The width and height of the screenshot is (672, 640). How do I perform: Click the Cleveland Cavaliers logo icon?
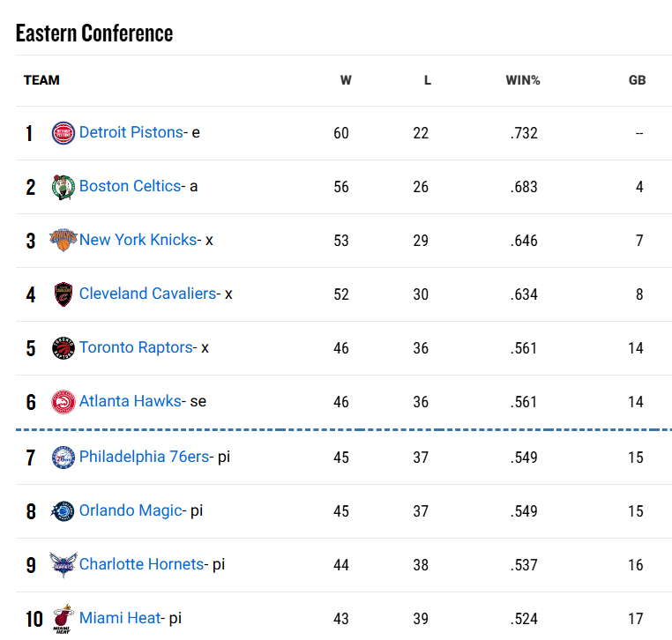(x=63, y=294)
